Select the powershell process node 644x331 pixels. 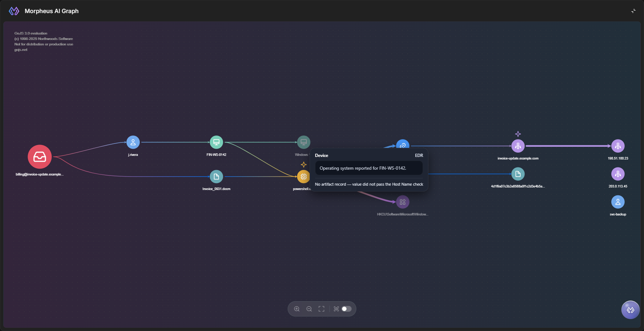303,177
